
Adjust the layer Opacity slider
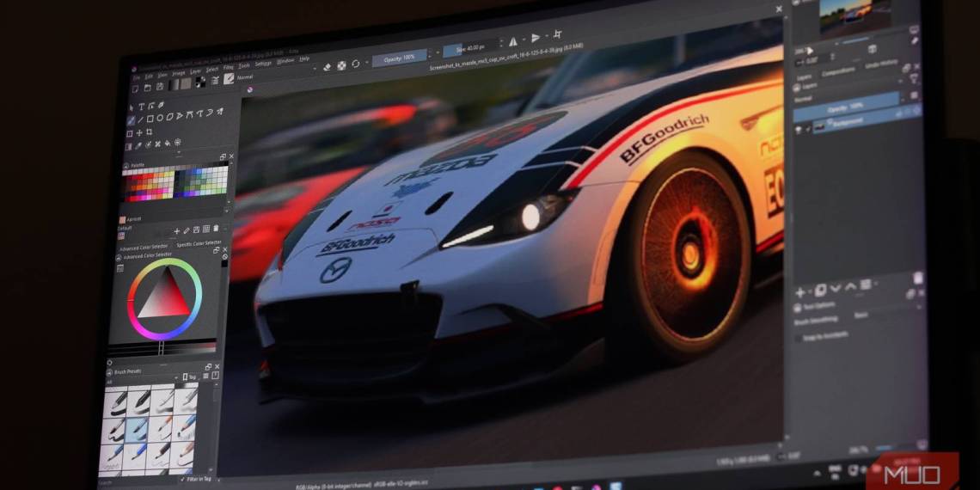click(847, 107)
